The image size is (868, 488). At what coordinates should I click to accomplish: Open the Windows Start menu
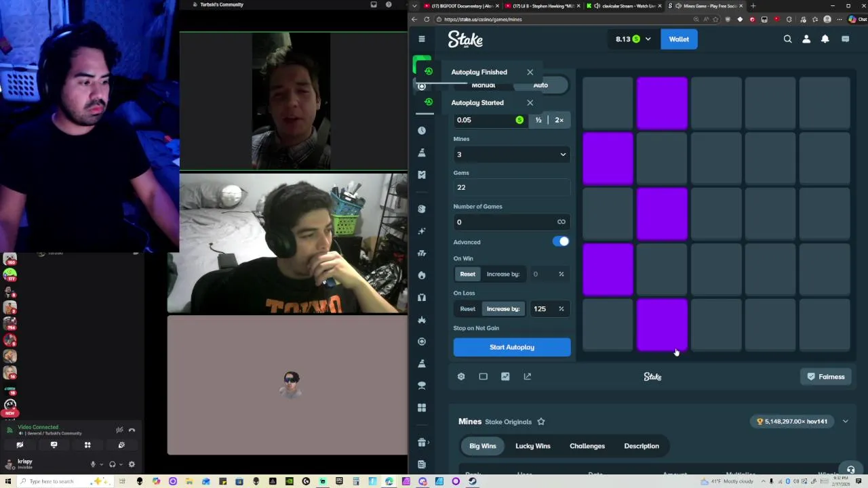(x=7, y=481)
